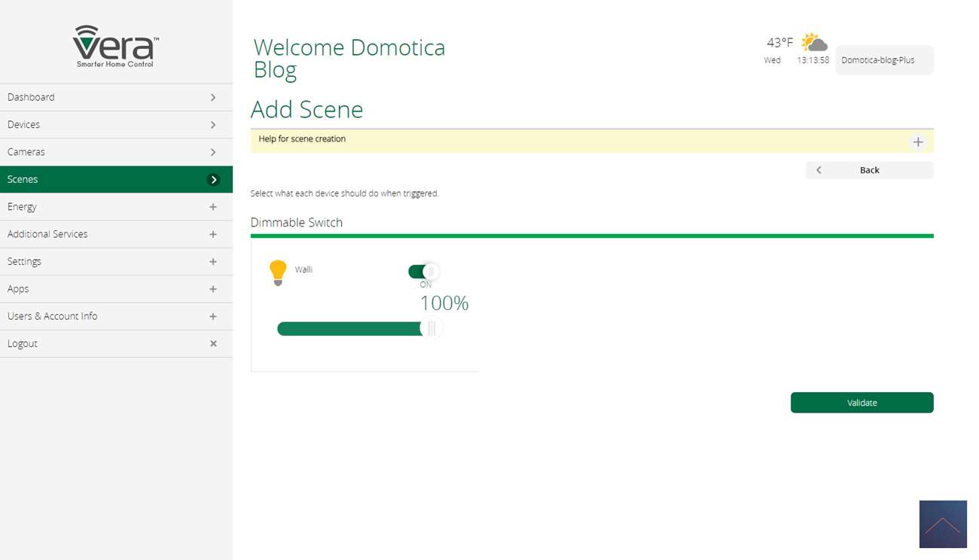Click the chevron arrow beside Dashboard
Image resolution: width=979 pixels, height=560 pixels.
tap(213, 98)
